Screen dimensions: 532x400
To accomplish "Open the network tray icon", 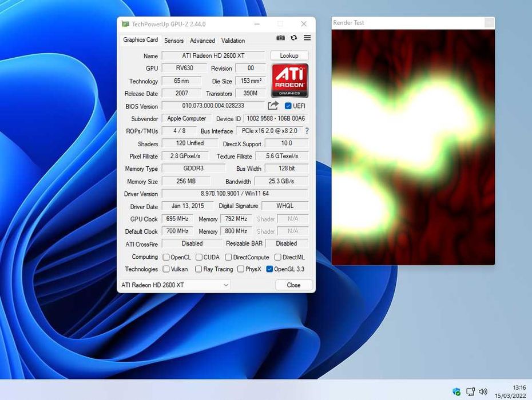I will pyautogui.click(x=471, y=392).
